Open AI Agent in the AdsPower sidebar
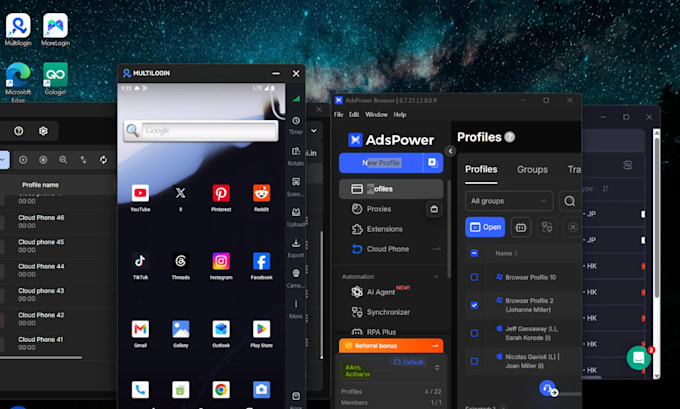The image size is (680, 409). (381, 291)
